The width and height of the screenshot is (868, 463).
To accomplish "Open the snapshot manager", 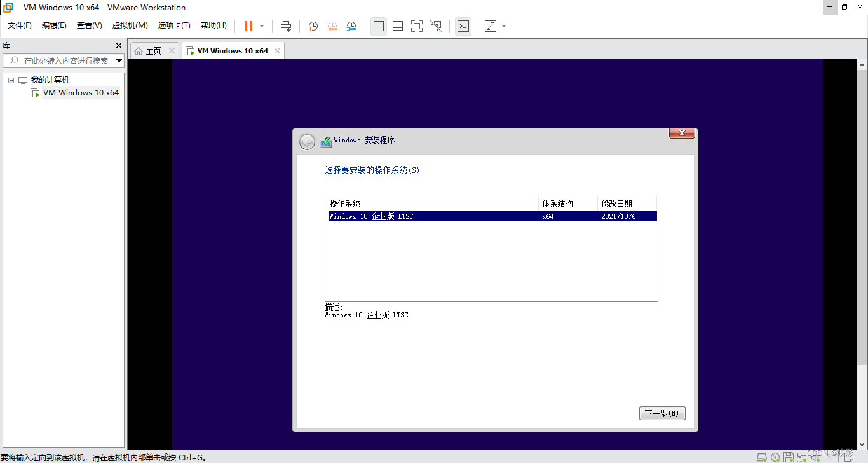I will 351,26.
